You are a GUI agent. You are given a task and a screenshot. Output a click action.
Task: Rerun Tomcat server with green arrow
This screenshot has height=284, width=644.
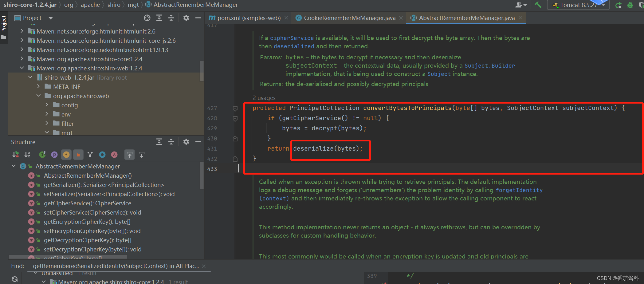tap(618, 5)
